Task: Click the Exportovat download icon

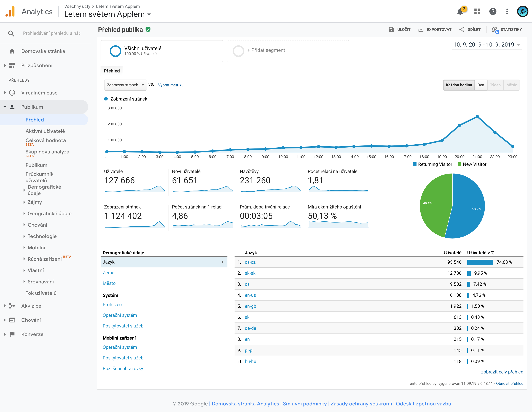Action: (421, 29)
